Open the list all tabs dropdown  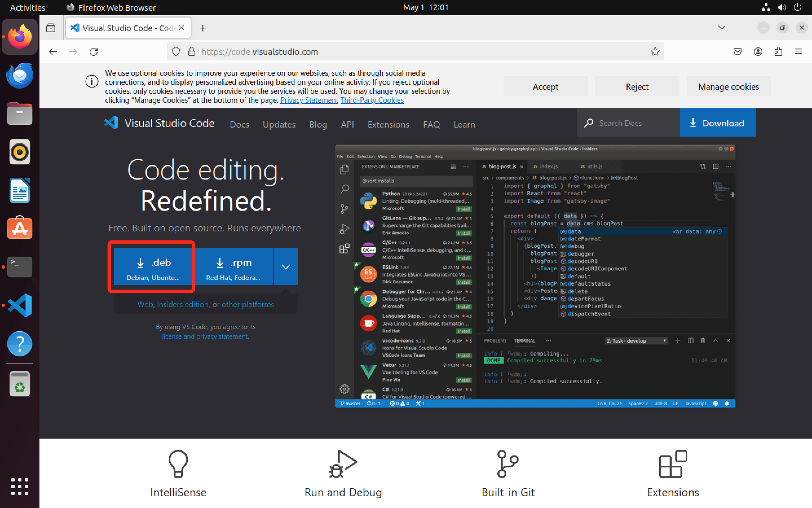pyautogui.click(x=722, y=28)
